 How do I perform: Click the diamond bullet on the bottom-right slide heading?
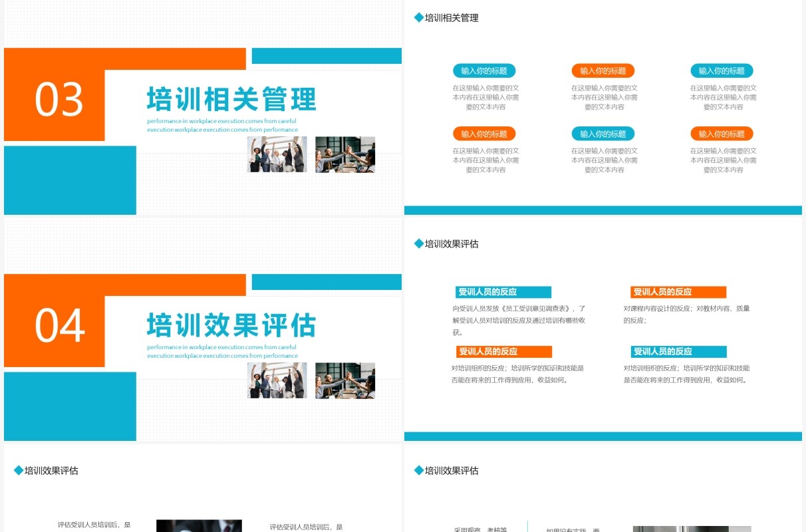419,470
